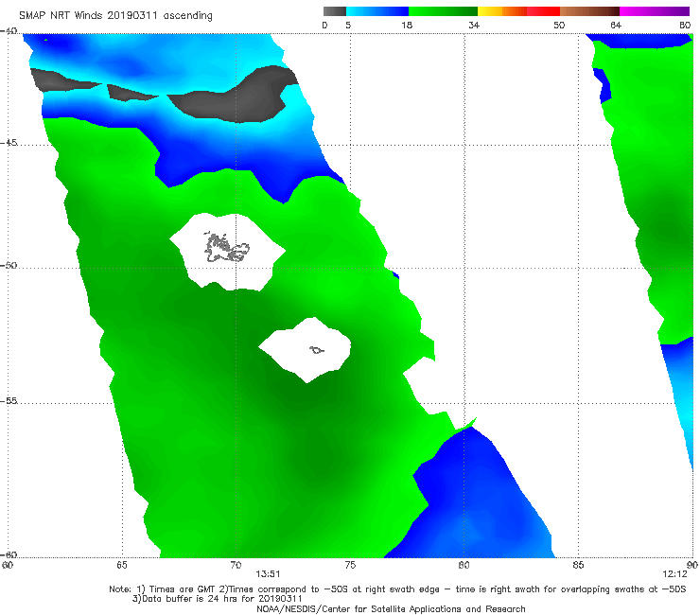
Task: Click the colorbar label '50'
Action: (x=559, y=26)
